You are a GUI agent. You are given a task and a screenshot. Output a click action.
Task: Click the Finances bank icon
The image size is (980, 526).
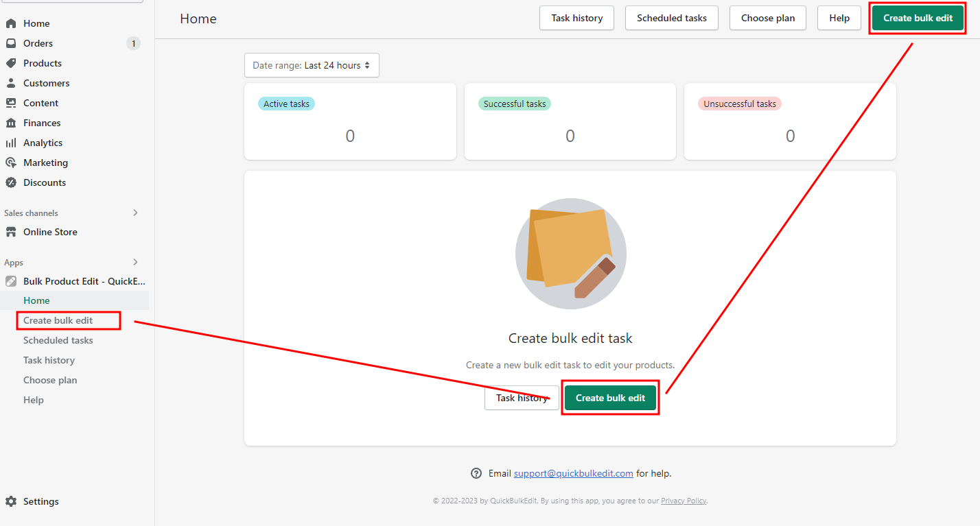11,123
